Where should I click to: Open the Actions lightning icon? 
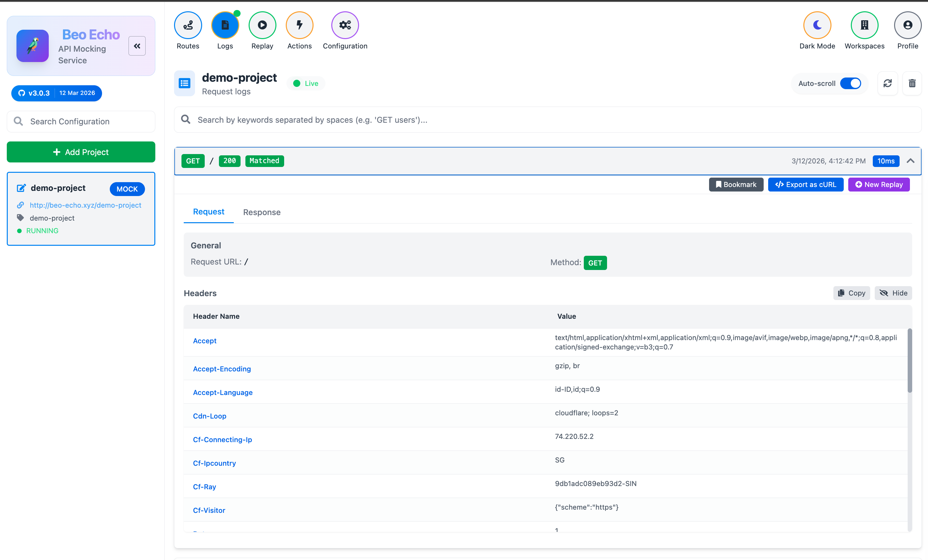299,25
